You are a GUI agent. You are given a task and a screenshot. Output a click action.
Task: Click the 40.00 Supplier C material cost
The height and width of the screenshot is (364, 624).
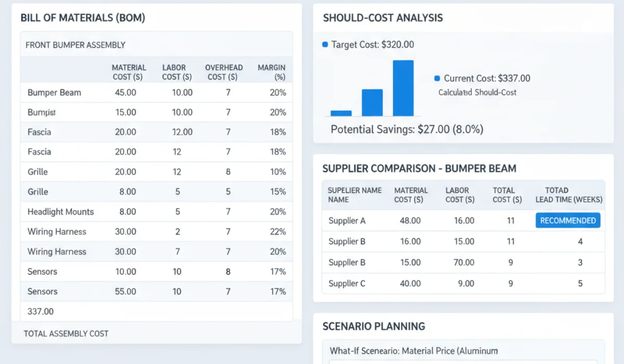pos(410,283)
